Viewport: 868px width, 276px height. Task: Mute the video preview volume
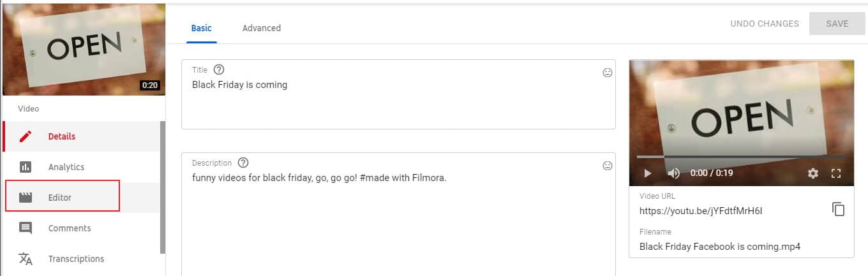click(673, 173)
